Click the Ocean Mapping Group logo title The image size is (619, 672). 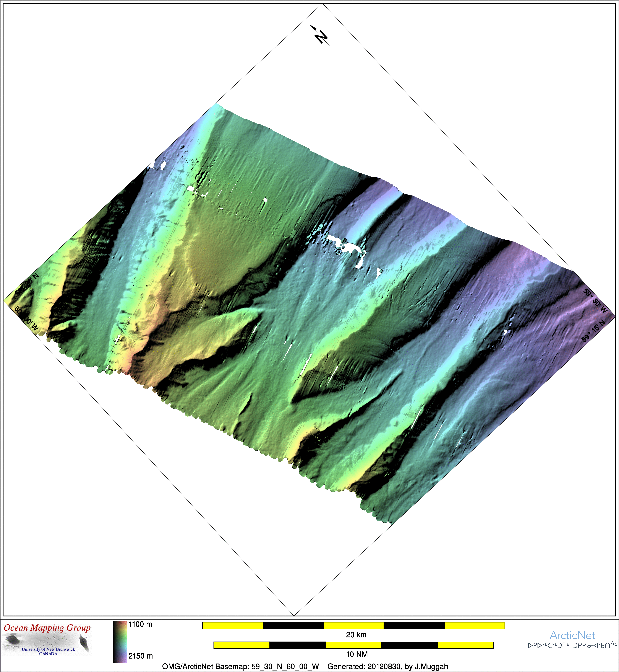[47, 628]
